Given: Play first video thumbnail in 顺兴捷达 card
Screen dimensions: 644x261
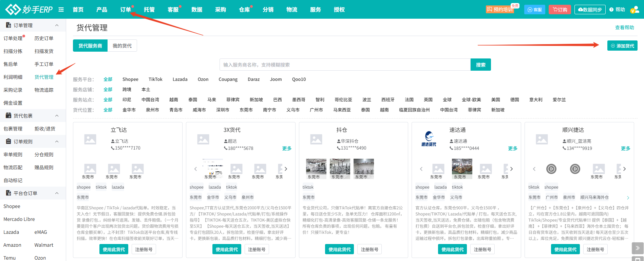Looking at the screenshot, I should [551, 169].
